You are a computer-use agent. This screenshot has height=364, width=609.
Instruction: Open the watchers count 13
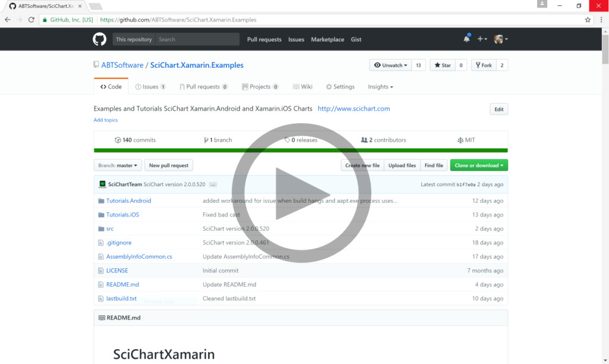click(418, 65)
